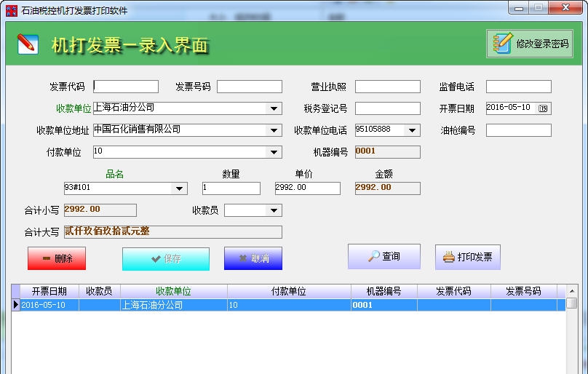Click the red pencil icon in header
Image resolution: width=588 pixels, height=374 pixels.
[28, 44]
